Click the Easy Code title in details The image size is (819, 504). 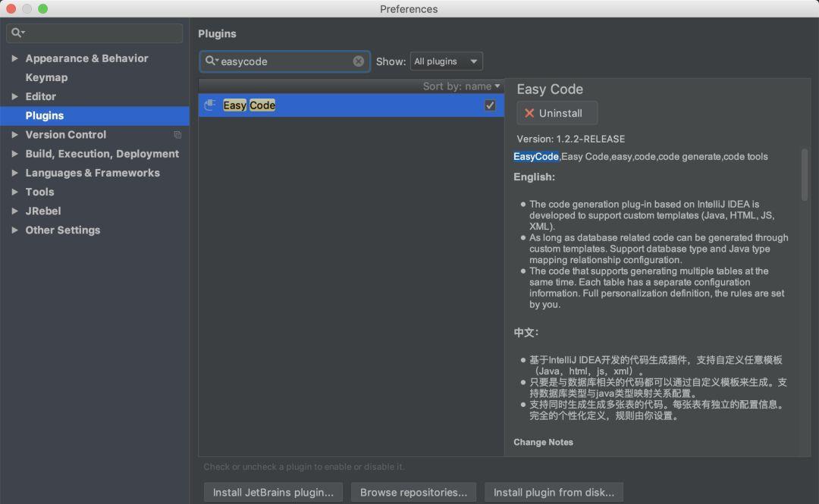click(x=550, y=89)
